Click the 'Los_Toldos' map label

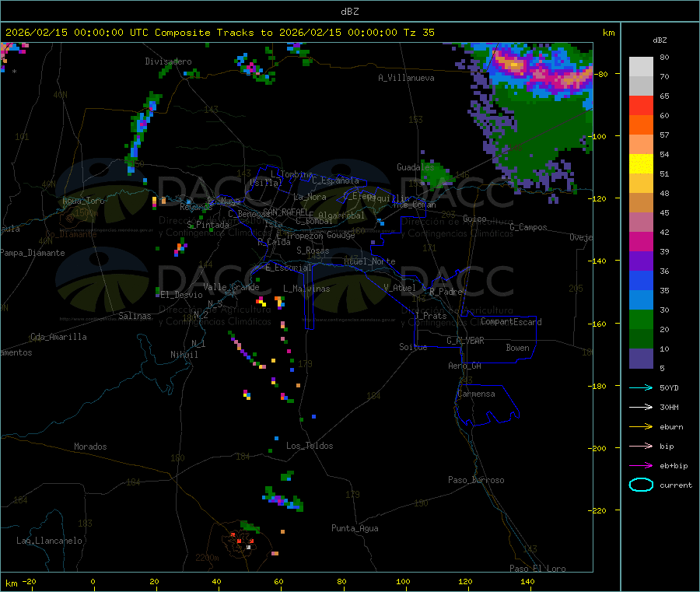[x=310, y=446]
